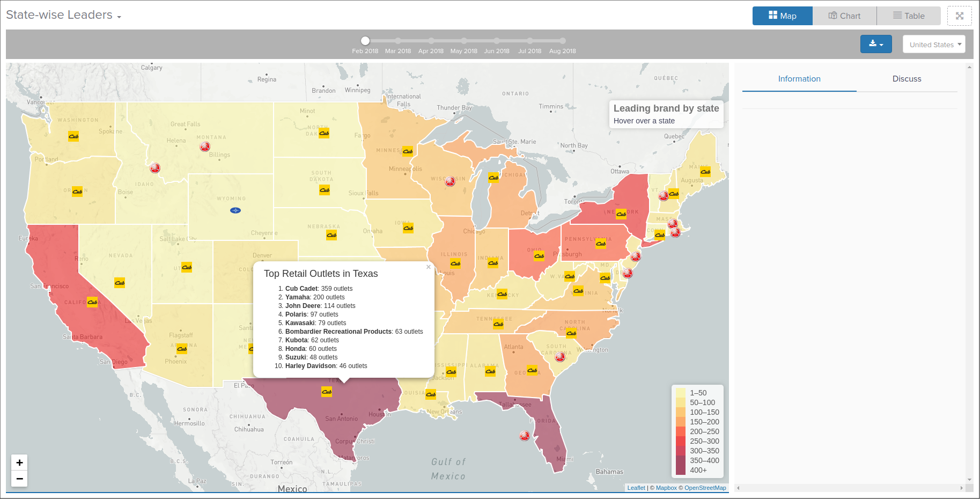Click the blue brand marker in Wyoming
The height and width of the screenshot is (499, 980).
pos(235,210)
